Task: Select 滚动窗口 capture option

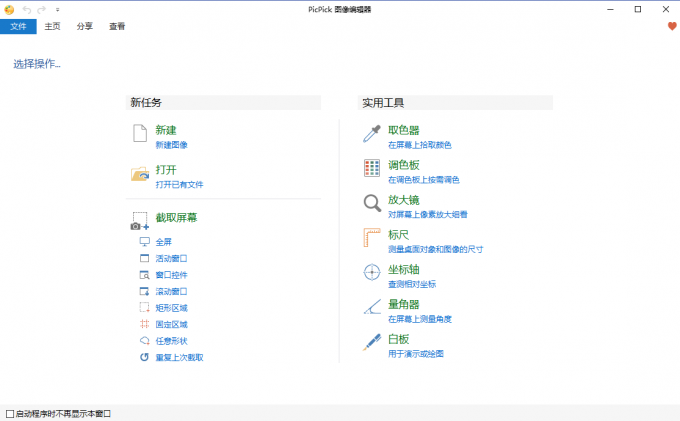Action: point(171,291)
